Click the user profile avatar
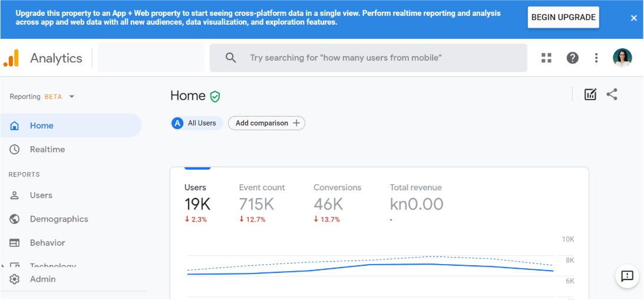This screenshot has height=300, width=644. point(622,58)
